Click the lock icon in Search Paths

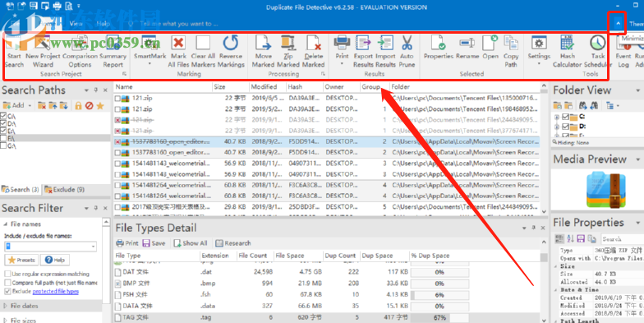pos(78,105)
